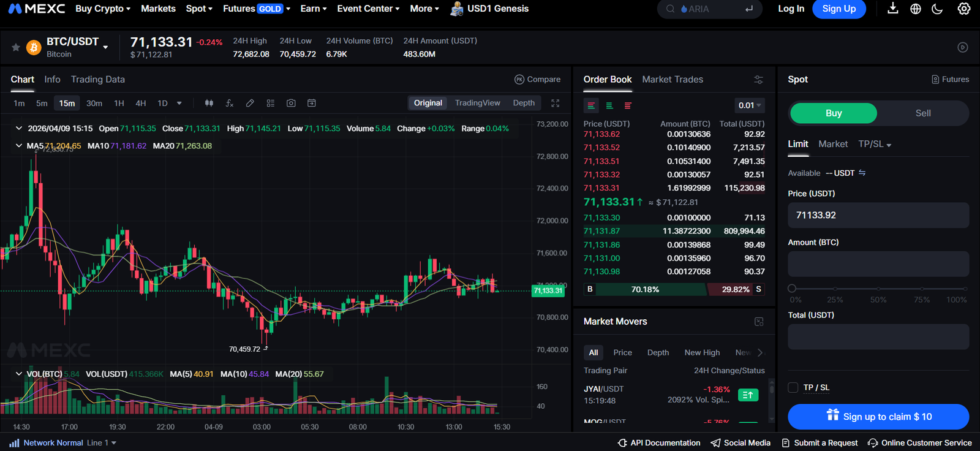Open the chart calendar date icon
Viewport: 980px width, 451px height.
click(x=312, y=103)
